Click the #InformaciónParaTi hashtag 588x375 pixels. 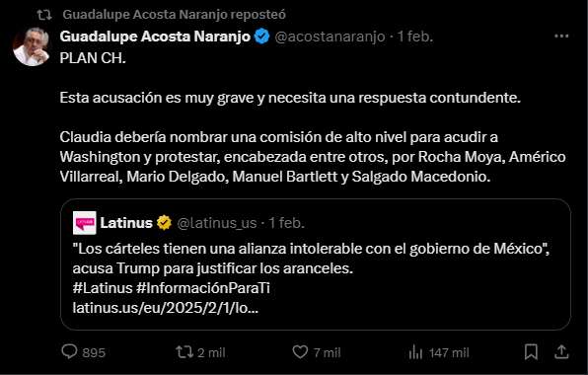(203, 288)
